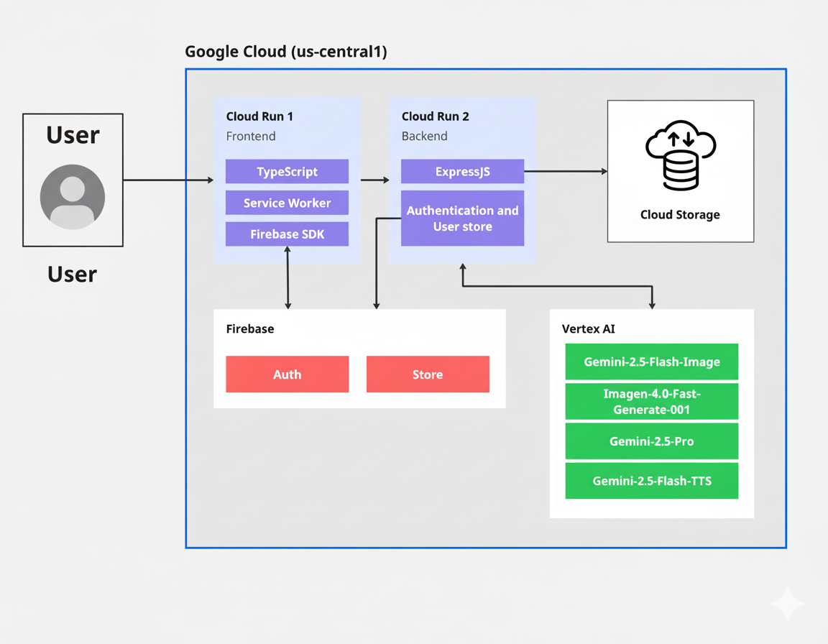Select the ExpressJS block
This screenshot has height=644, width=828.
[x=463, y=172]
